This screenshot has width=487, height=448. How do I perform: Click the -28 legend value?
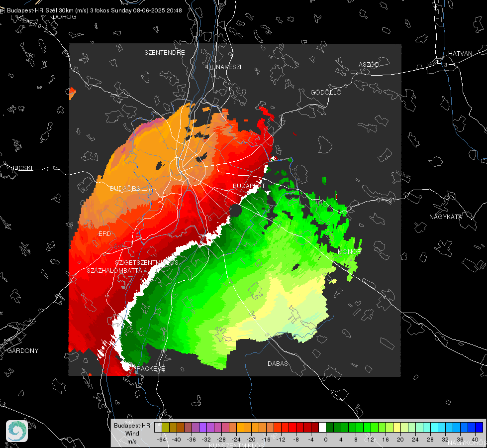pos(221,440)
